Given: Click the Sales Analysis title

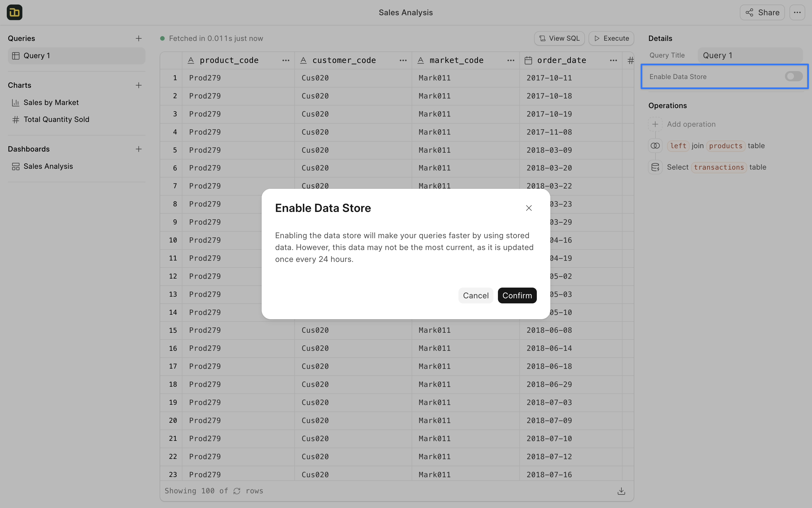Looking at the screenshot, I should point(406,12).
